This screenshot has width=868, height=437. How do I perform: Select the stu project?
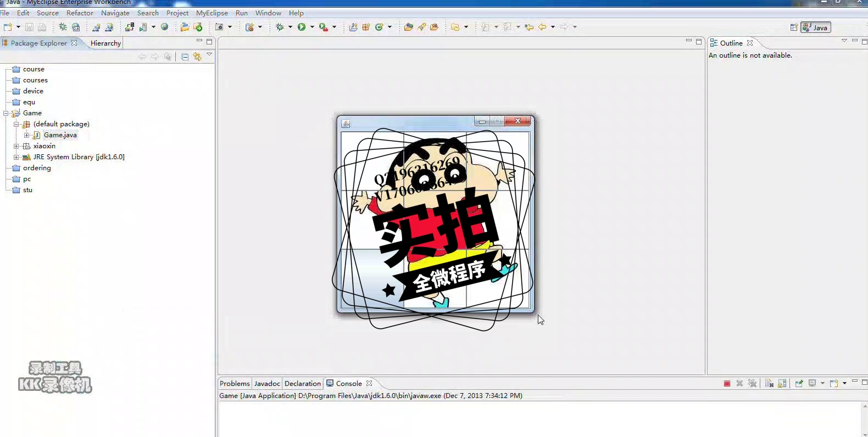click(27, 190)
